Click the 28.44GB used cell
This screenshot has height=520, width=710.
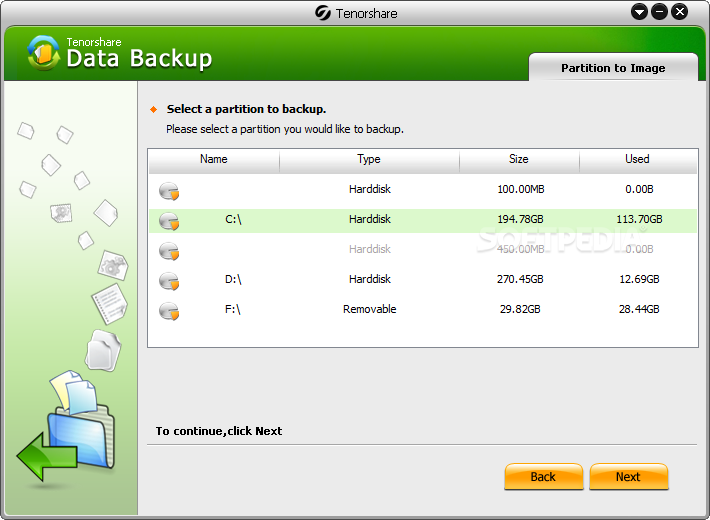(x=639, y=309)
